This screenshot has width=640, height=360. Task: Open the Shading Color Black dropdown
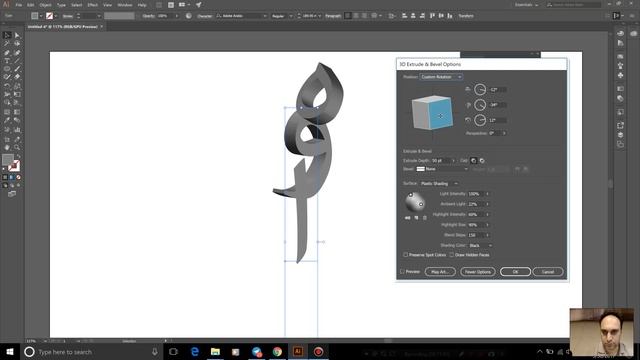click(480, 245)
